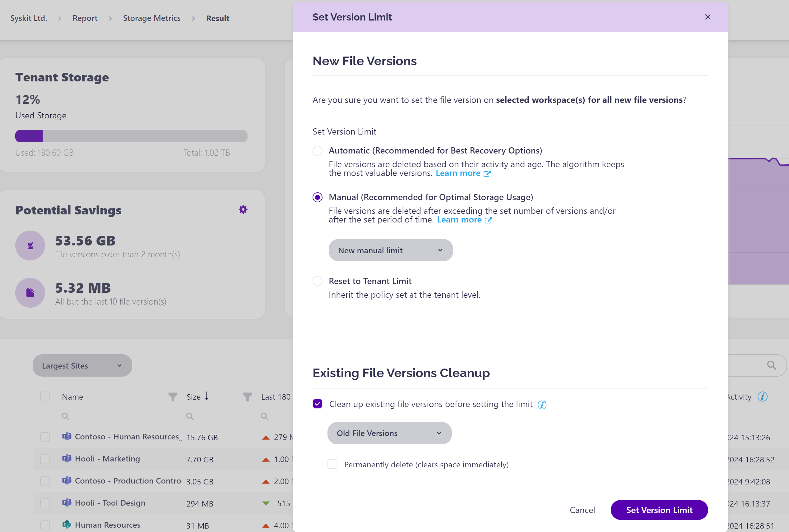Click green down-trend arrow in Hooli - Tool Design row
Image resolution: width=789 pixels, height=532 pixels.
[x=266, y=503]
